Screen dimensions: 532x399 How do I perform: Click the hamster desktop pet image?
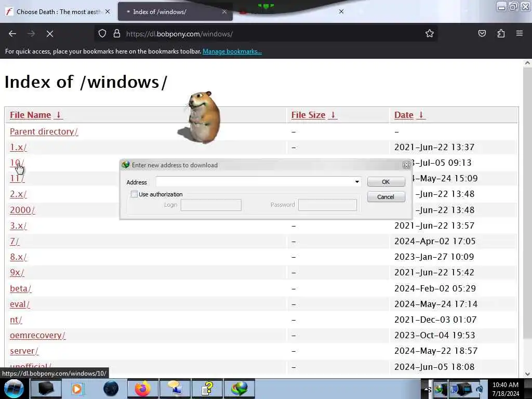tap(200, 117)
